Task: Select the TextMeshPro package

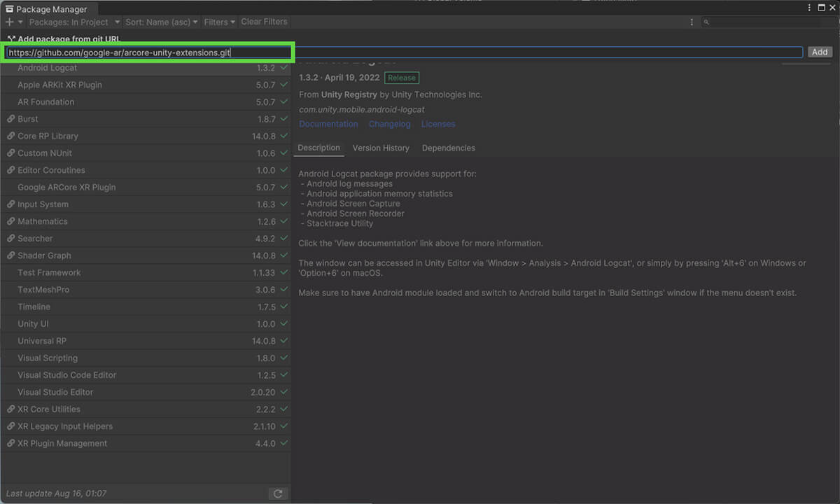Action: 146,289
